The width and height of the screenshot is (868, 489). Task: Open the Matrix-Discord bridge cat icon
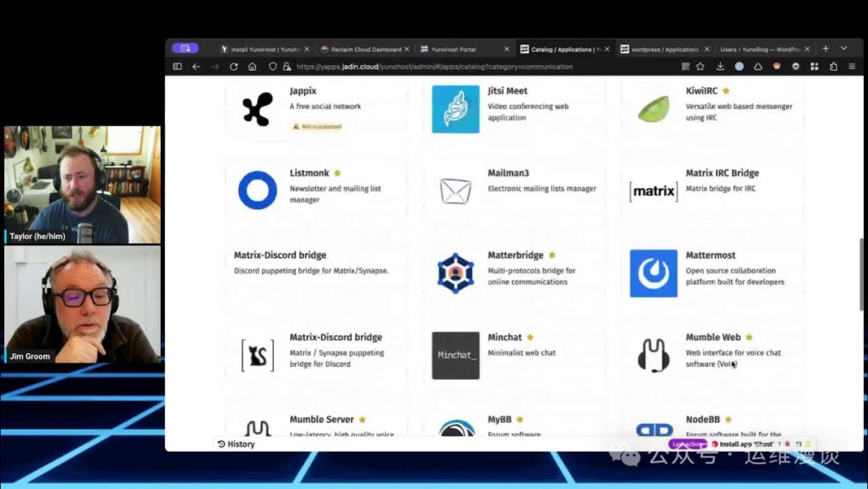coord(257,355)
